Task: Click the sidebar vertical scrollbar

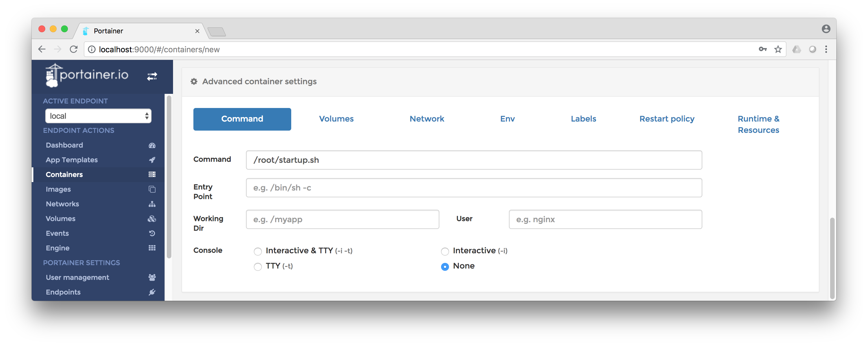Action: pyautogui.click(x=169, y=177)
